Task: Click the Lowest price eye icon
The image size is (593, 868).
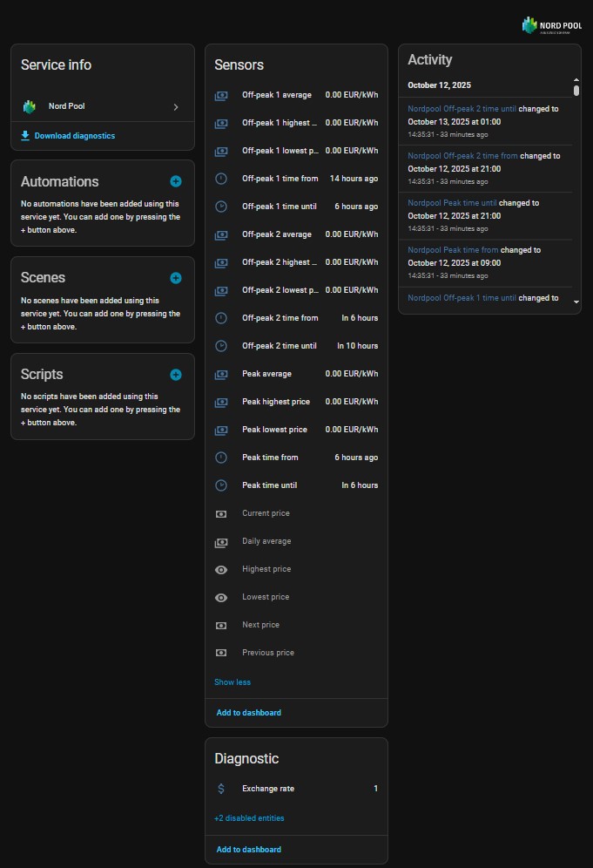Action: [221, 597]
